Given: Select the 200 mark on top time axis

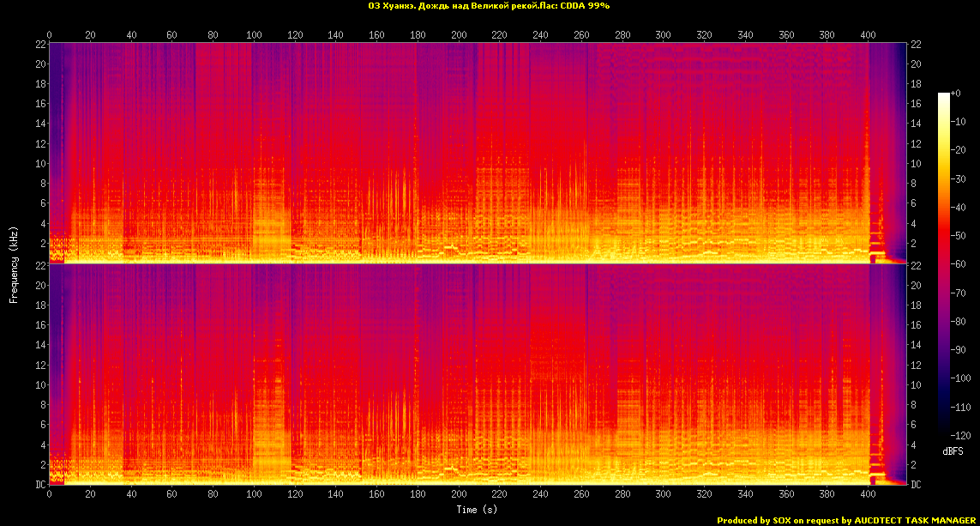Looking at the screenshot, I should click(x=459, y=35).
